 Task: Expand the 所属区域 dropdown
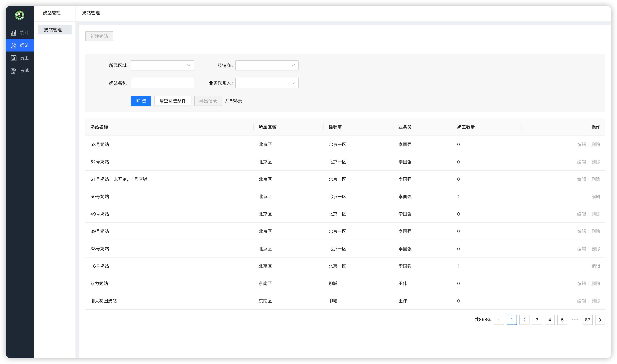coord(163,66)
